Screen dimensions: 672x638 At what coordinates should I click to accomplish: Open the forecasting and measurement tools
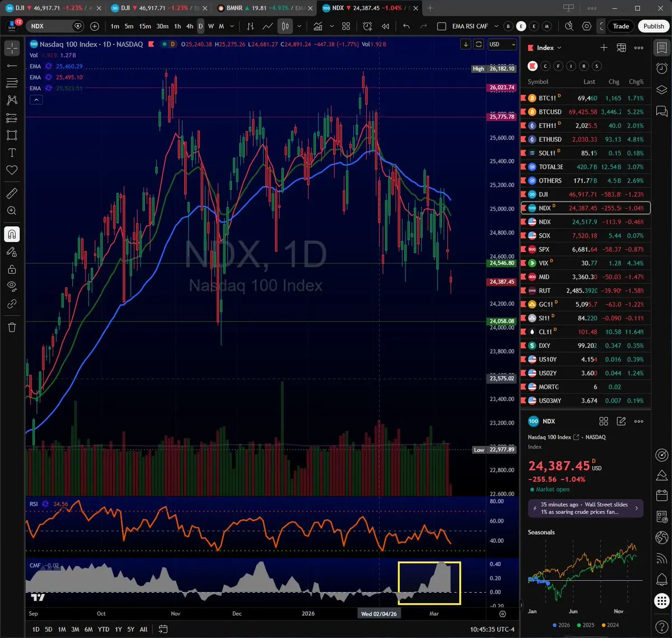tap(12, 118)
